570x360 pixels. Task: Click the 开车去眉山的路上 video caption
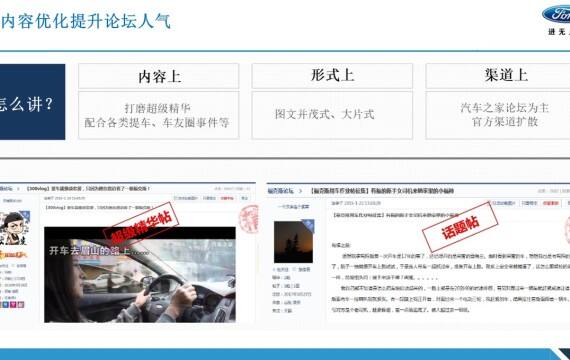pyautogui.click(x=99, y=251)
